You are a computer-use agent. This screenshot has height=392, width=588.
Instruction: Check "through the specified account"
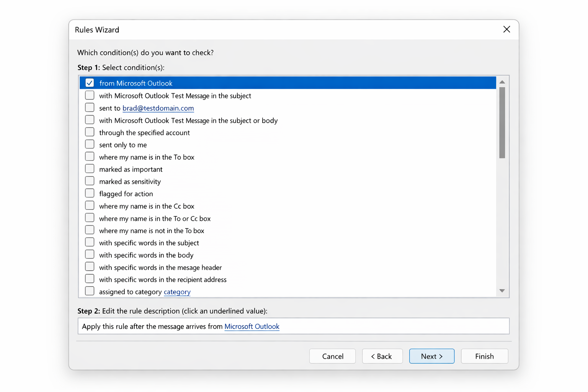pos(89,132)
